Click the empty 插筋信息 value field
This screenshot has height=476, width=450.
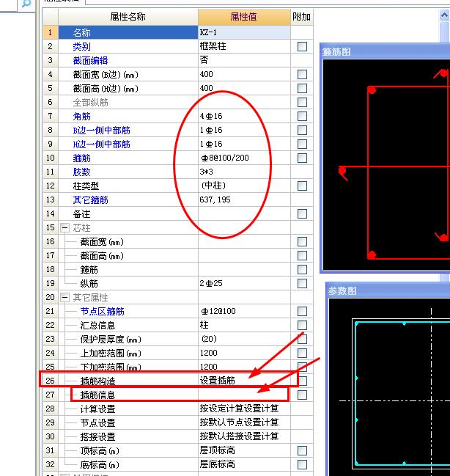244,395
